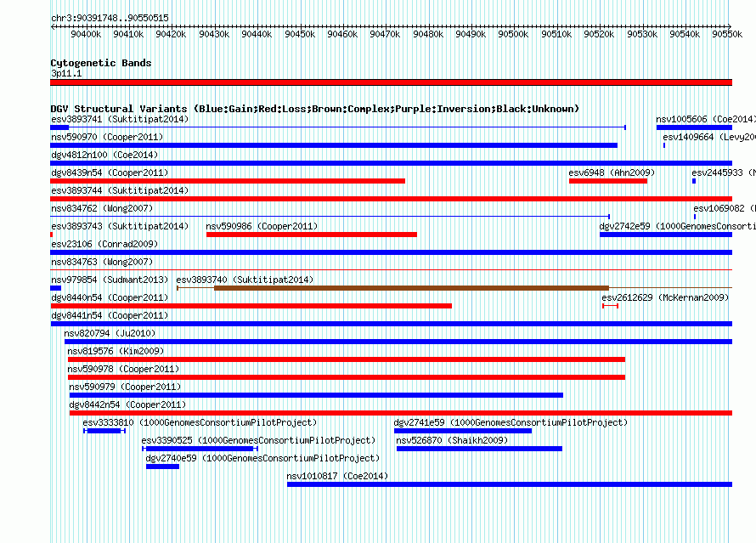Viewport: 756px width, 543px height.
Task: Click nsv819576 (Kim2009) label
Action: tap(116, 351)
